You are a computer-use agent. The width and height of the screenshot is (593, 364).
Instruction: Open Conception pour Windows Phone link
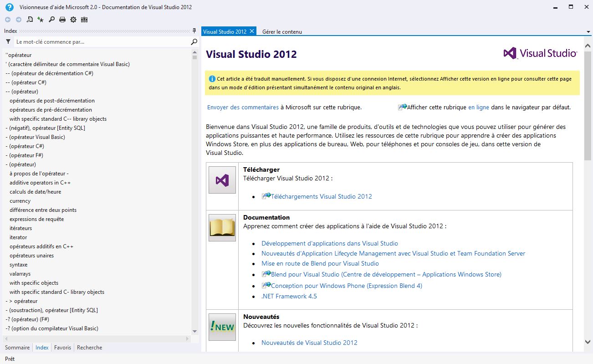click(x=347, y=286)
